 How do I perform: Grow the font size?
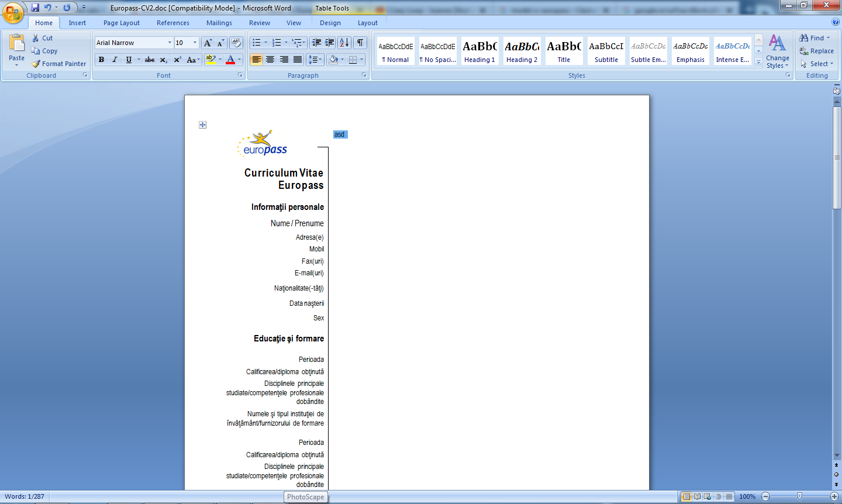point(208,43)
